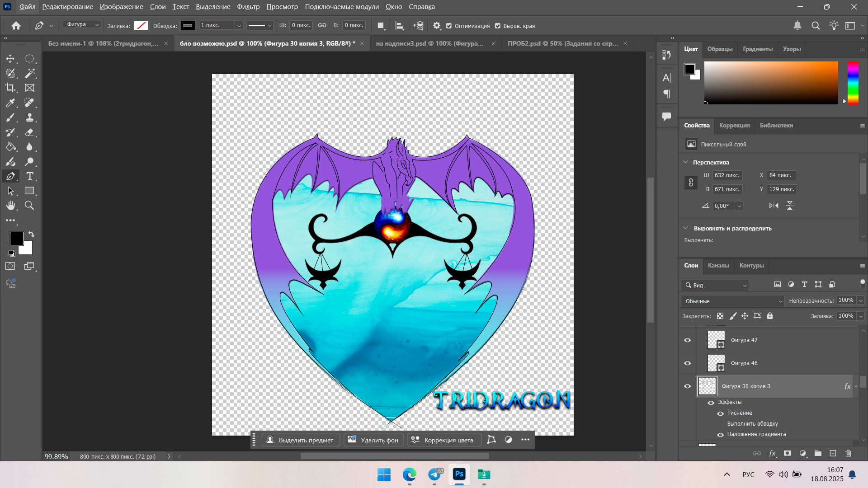Click the delete layer trash icon
The width and height of the screenshot is (868, 488).
pyautogui.click(x=848, y=453)
